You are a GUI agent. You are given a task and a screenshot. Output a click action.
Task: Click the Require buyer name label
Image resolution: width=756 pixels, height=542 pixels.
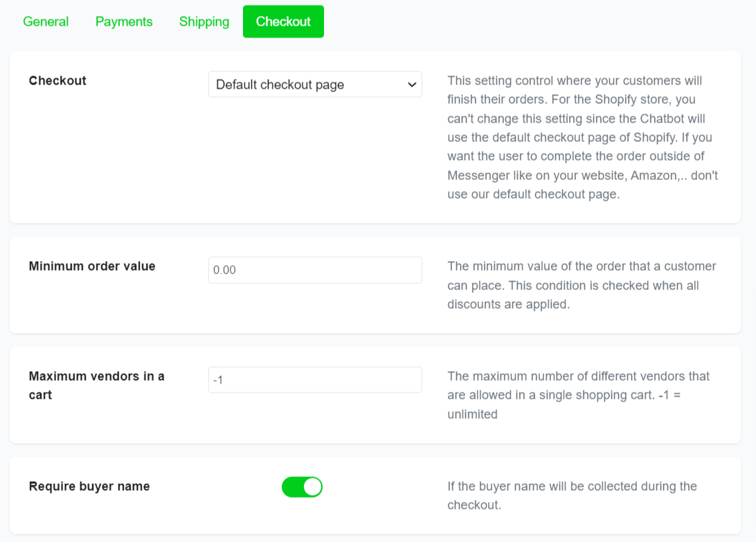tap(89, 487)
